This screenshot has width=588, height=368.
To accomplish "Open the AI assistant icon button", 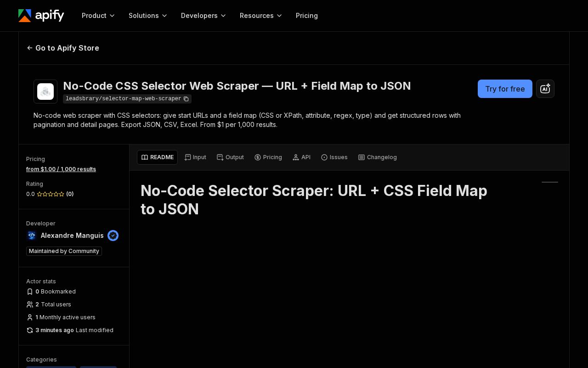I will coord(545,89).
